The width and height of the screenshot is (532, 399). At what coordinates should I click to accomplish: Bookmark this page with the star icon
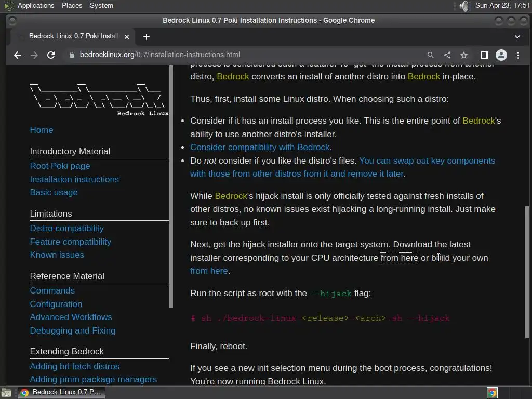(x=464, y=55)
